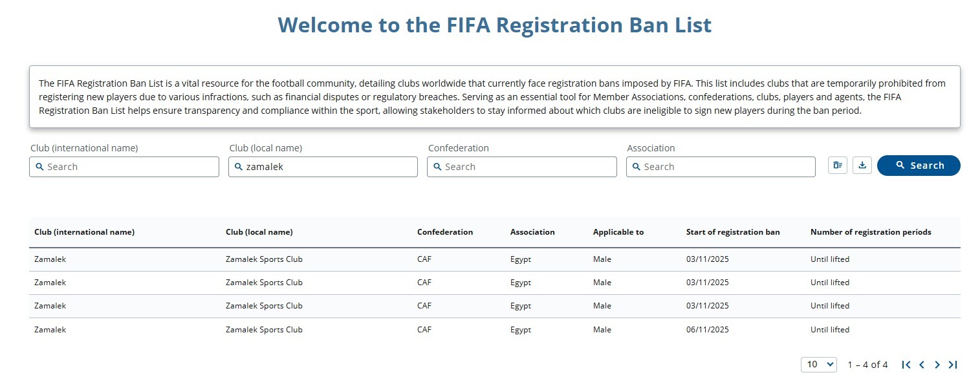
Task: Sort by Club (international name) column header
Action: coord(84,232)
